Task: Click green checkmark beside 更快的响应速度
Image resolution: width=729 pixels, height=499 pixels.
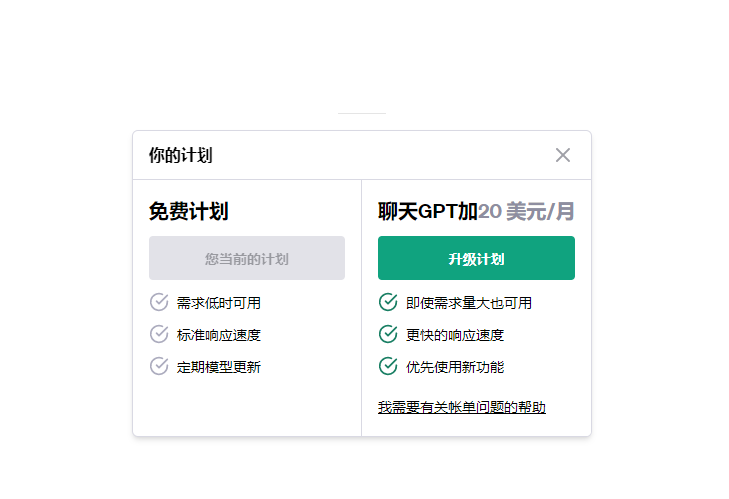Action: point(388,334)
